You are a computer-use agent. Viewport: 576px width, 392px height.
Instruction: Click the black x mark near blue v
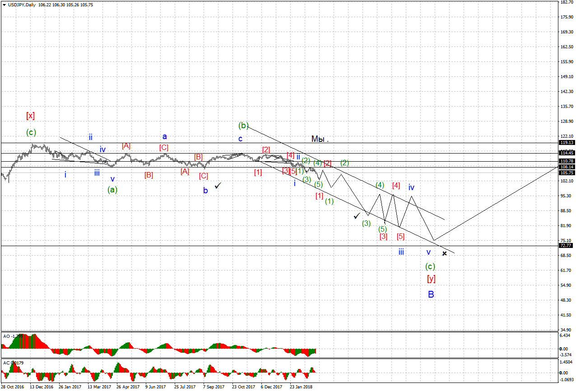point(445,253)
